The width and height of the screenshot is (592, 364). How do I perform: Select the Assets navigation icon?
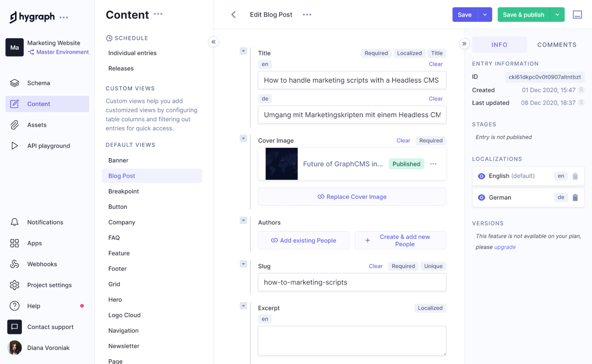(15, 125)
